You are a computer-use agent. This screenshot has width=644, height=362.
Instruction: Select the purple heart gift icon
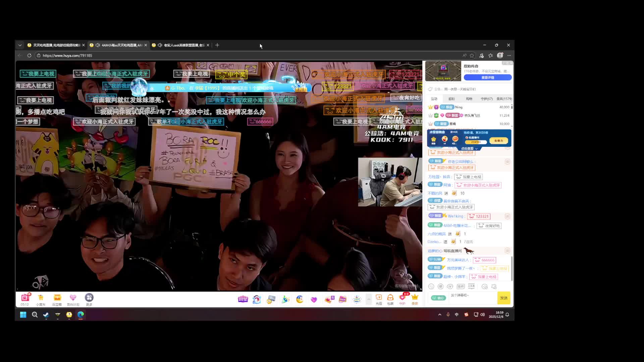pos(314,299)
